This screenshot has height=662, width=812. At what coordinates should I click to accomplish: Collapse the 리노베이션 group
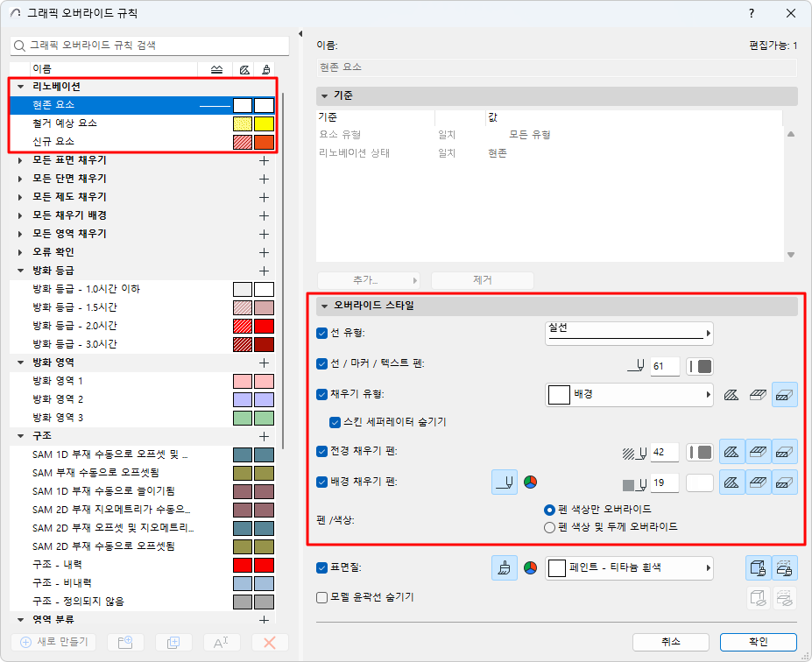click(x=21, y=87)
